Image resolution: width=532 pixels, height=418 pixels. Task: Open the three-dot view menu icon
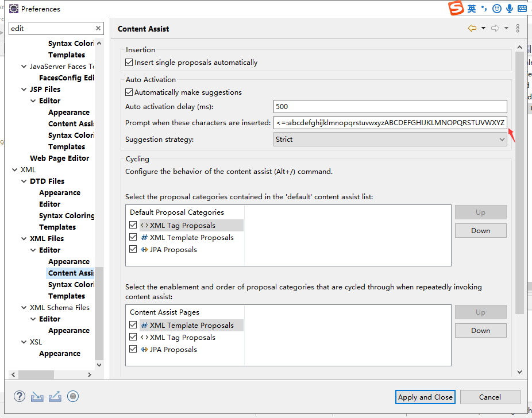[518, 28]
